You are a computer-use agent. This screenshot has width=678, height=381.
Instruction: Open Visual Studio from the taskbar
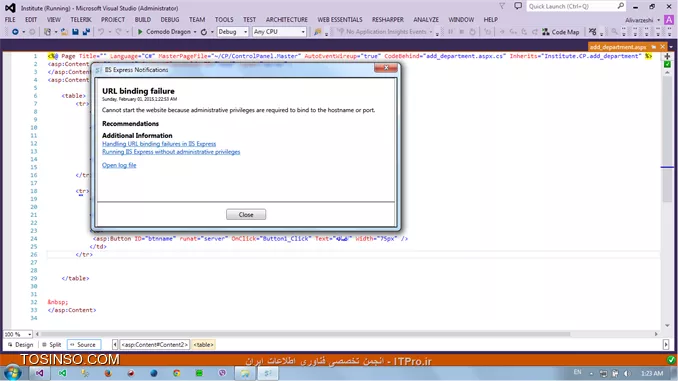click(39, 373)
